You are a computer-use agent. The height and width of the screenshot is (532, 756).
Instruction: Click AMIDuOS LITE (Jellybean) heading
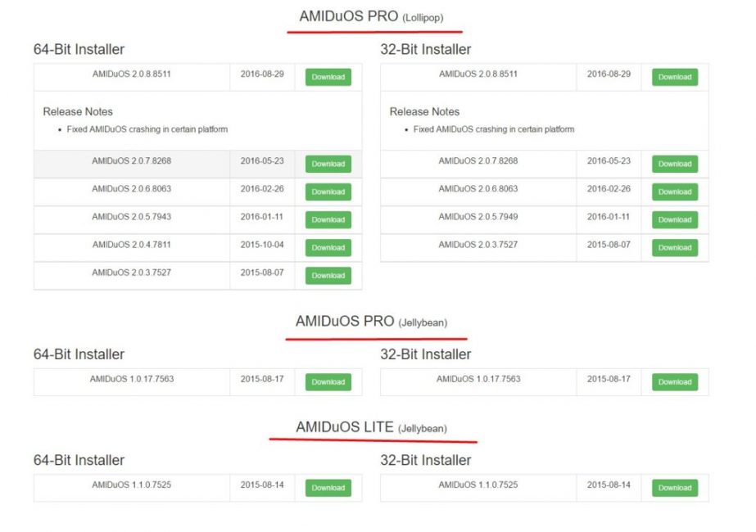tap(371, 427)
